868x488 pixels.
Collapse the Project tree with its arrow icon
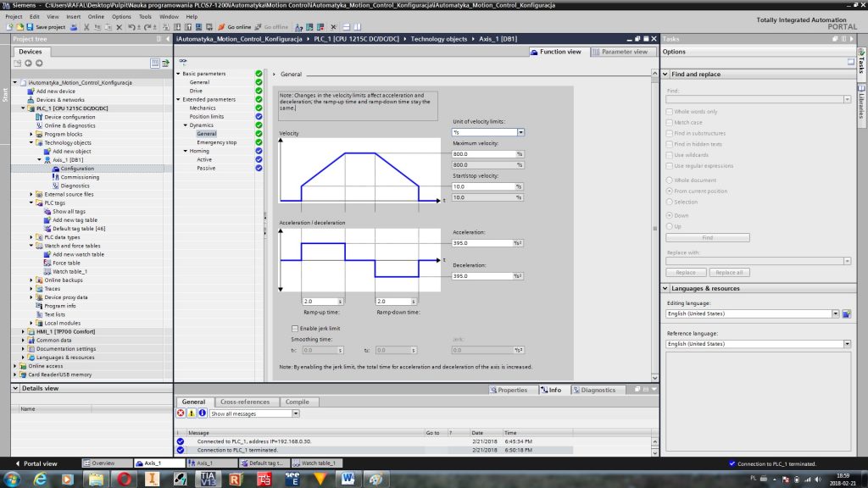pyautogui.click(x=168, y=39)
